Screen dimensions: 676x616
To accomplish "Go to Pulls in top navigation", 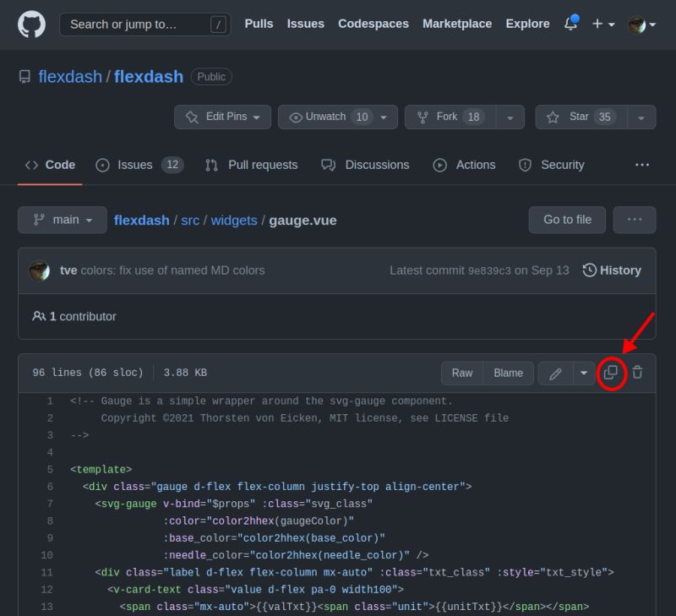I will tap(259, 24).
